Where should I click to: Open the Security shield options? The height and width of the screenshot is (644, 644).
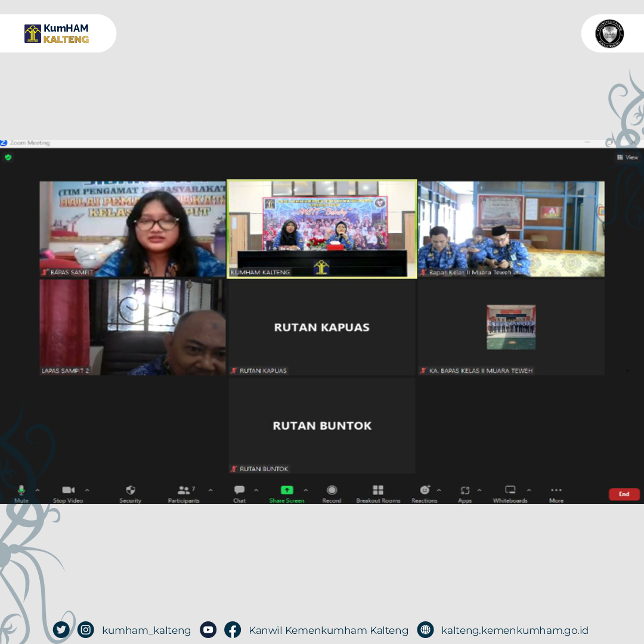pyautogui.click(x=130, y=491)
